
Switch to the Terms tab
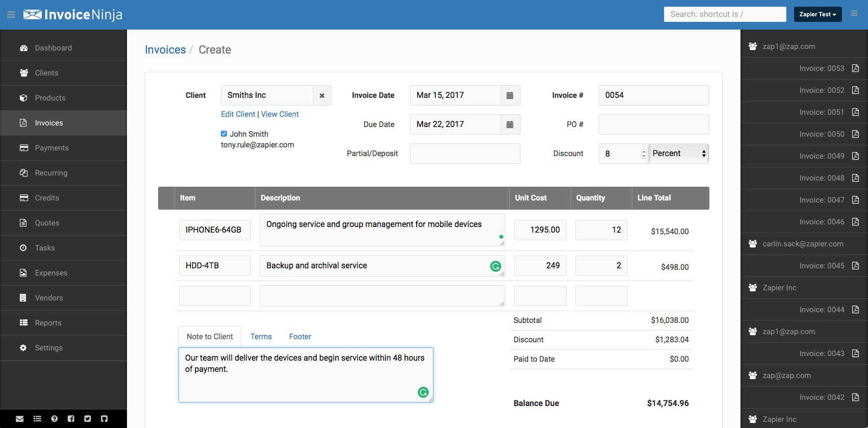pyautogui.click(x=261, y=337)
